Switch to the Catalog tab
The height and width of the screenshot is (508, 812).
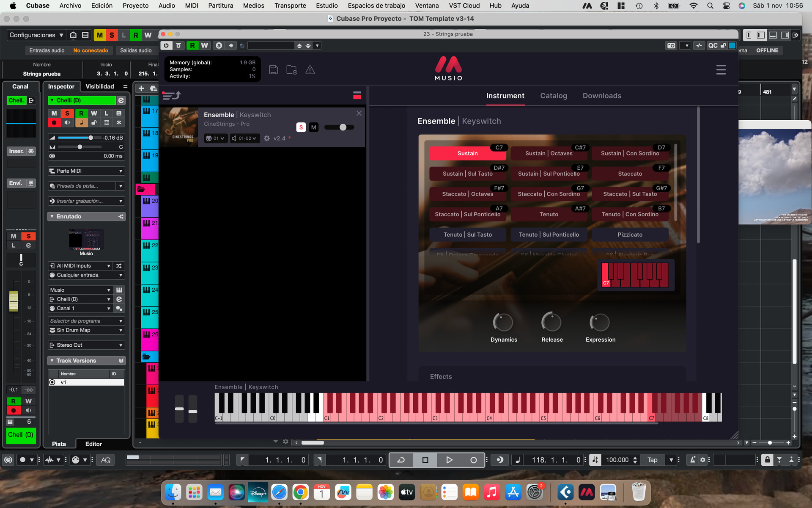(553, 96)
